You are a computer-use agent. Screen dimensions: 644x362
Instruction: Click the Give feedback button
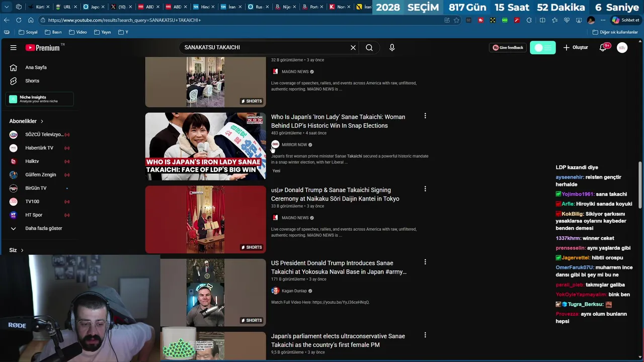click(x=508, y=47)
